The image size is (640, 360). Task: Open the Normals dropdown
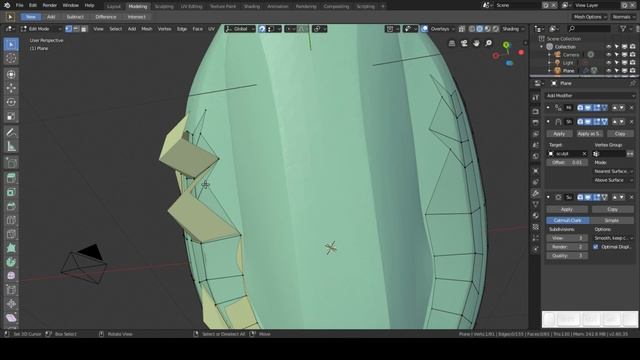623,17
